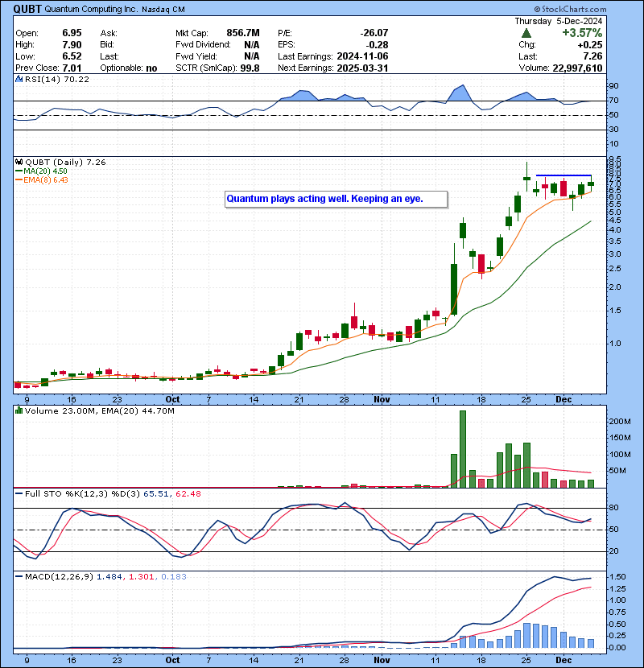Click the MACD signal value 1.301
Viewport: 644px width, 668px height.
pos(141,576)
